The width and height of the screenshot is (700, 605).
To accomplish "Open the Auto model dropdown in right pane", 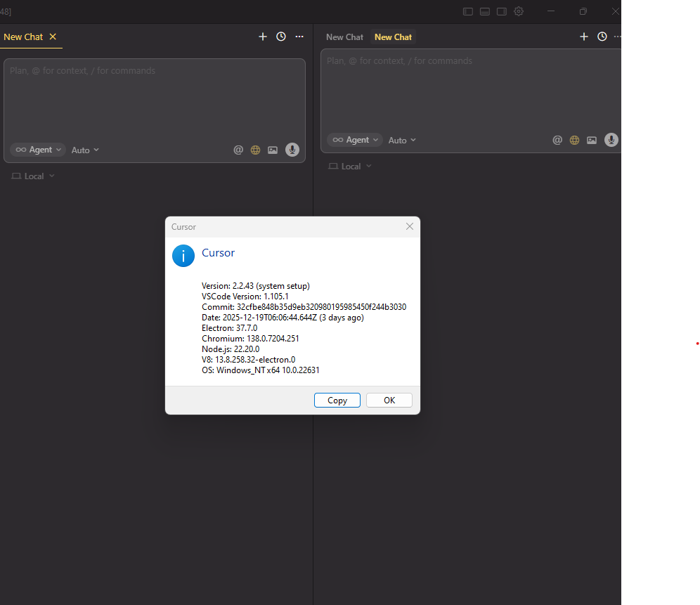I will (x=402, y=141).
